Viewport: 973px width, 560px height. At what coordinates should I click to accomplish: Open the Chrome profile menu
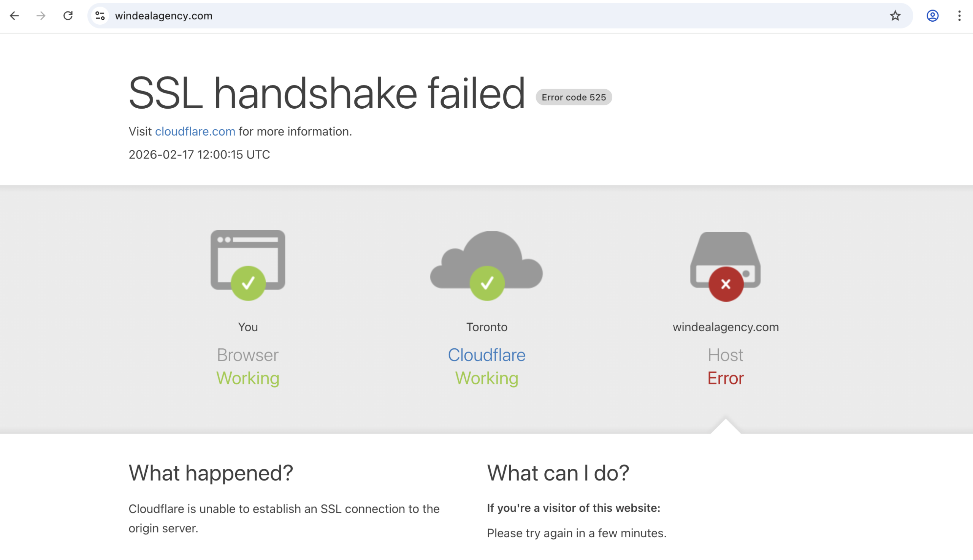(x=932, y=16)
